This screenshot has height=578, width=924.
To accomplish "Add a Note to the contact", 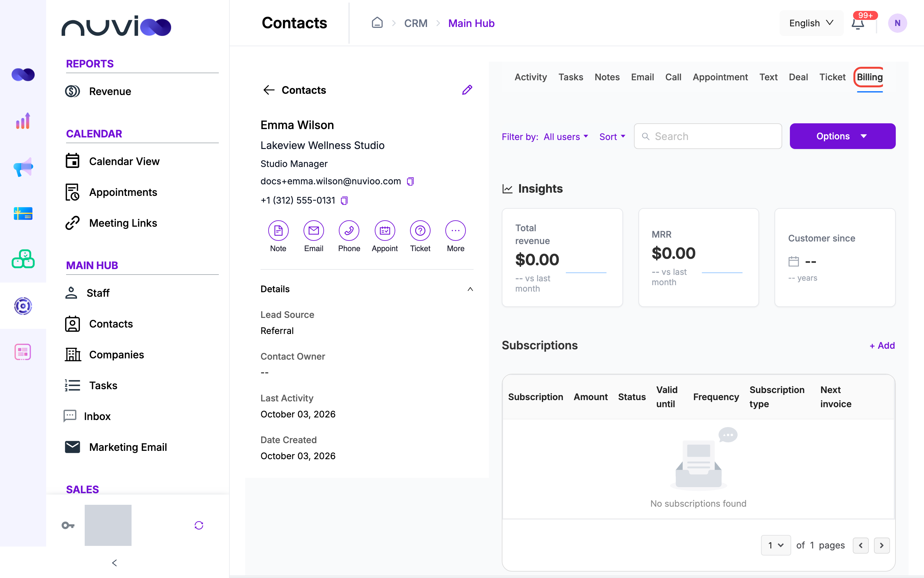I will (x=278, y=231).
